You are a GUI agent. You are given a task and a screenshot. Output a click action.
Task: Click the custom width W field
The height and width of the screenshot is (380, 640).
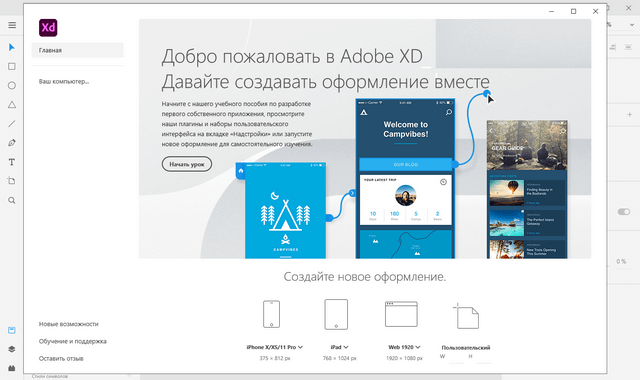[x=457, y=358]
